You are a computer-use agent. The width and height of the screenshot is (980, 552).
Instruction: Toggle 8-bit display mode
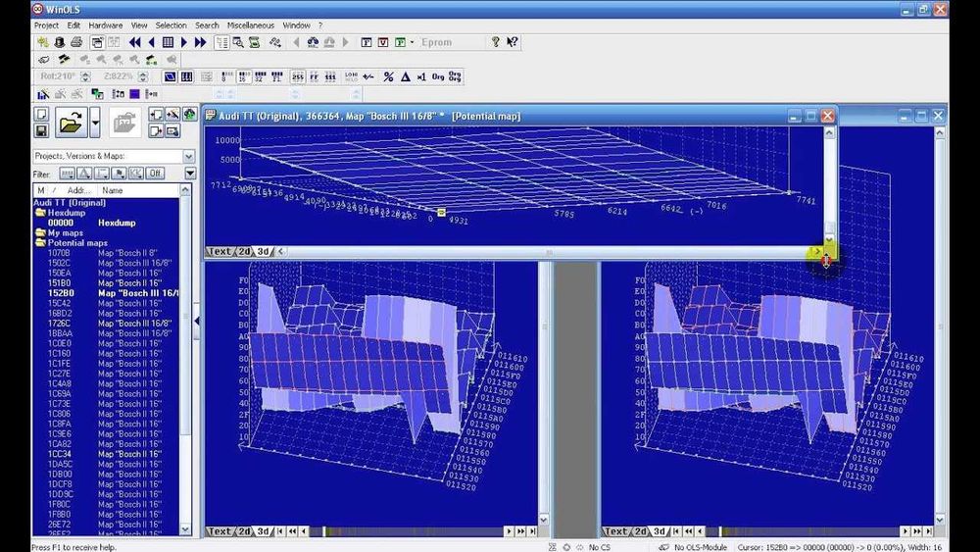coord(227,76)
